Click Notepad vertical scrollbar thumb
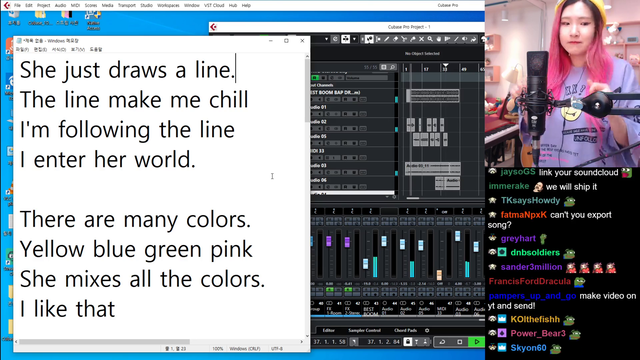This screenshot has height=360, width=640. tap(307, 91)
